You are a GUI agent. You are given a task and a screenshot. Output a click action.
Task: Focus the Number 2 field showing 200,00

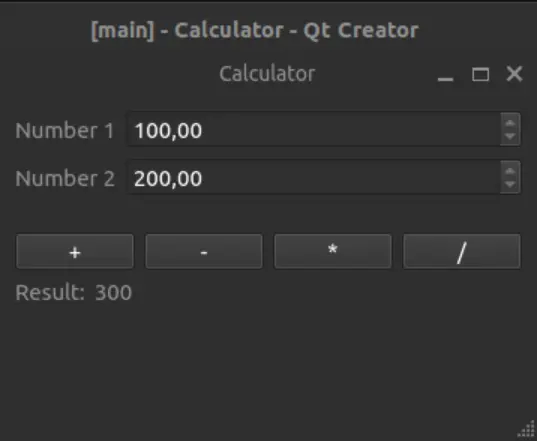coord(314,177)
